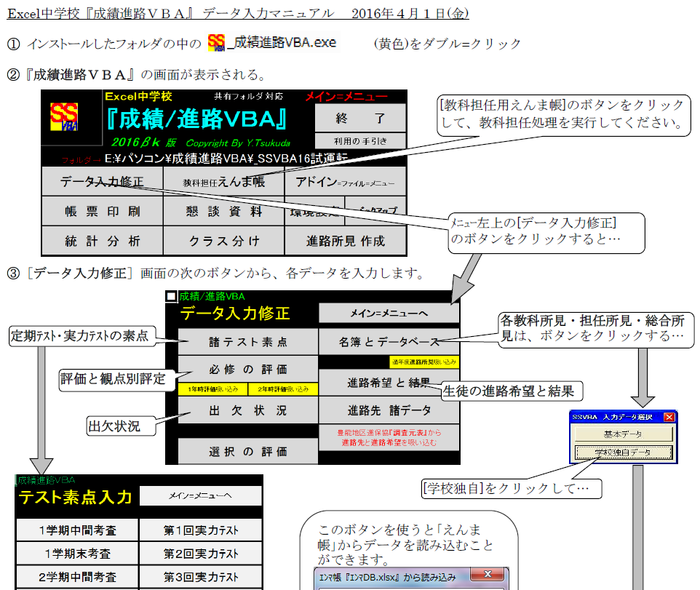Image resolution: width=700 pixels, height=590 pixels.
Task: Click 進路所見 作成 button
Action: [x=345, y=241]
